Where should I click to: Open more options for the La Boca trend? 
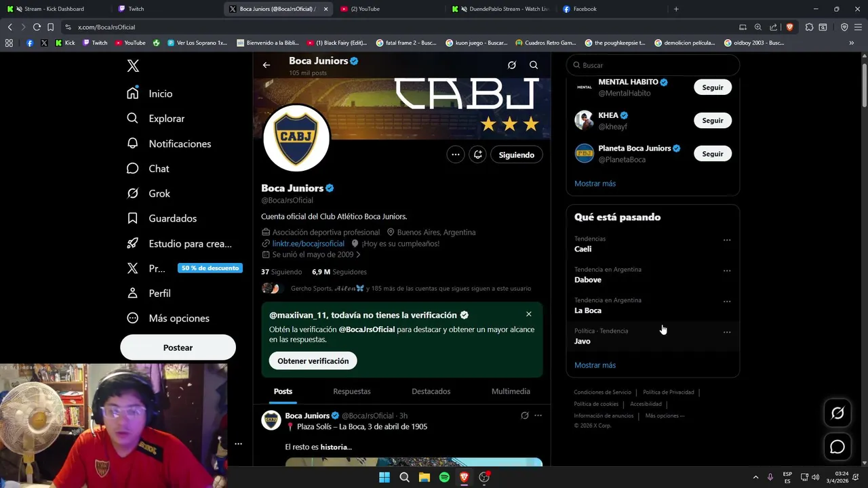[727, 302]
